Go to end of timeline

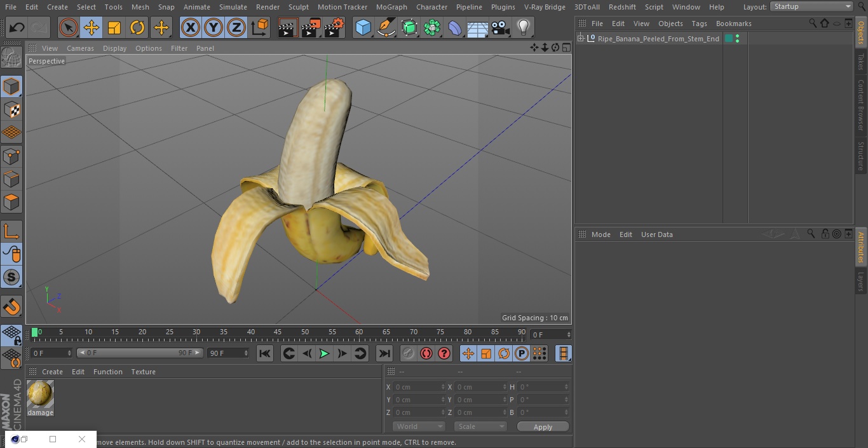click(384, 354)
